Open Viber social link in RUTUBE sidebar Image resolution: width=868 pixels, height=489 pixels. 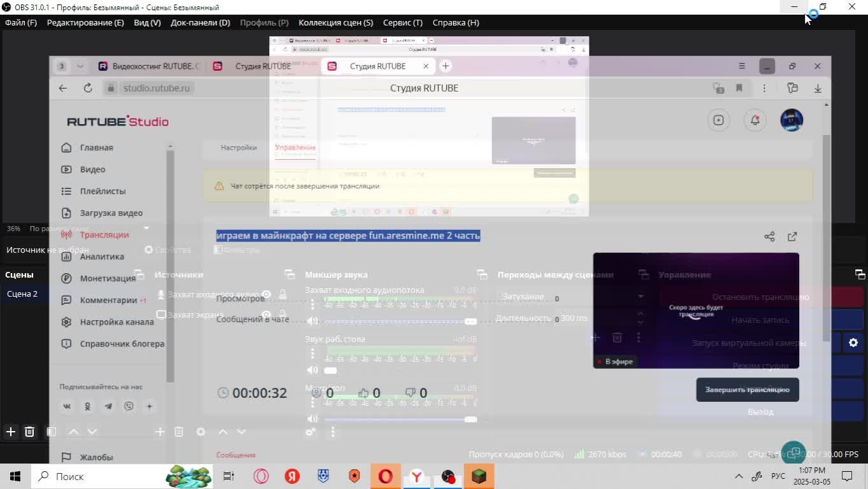[x=129, y=406]
